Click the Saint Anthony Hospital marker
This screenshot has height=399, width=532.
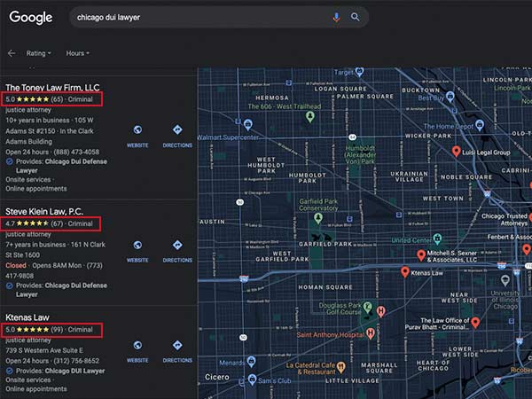coord(370,333)
